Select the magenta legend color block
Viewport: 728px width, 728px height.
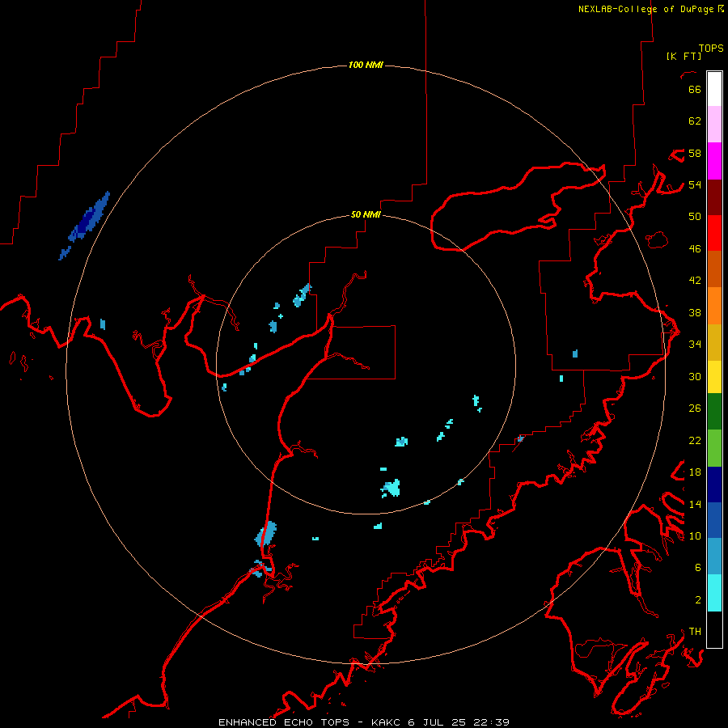[714, 161]
